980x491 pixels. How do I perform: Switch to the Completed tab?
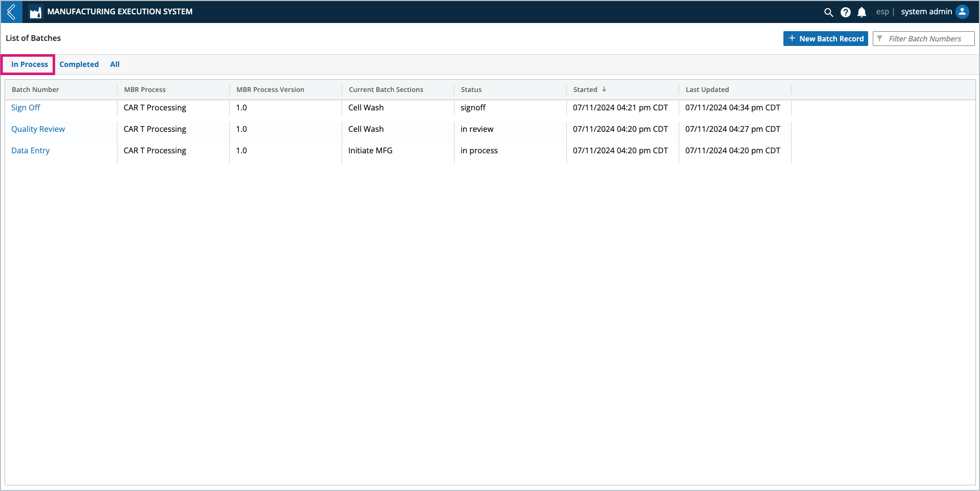click(79, 64)
